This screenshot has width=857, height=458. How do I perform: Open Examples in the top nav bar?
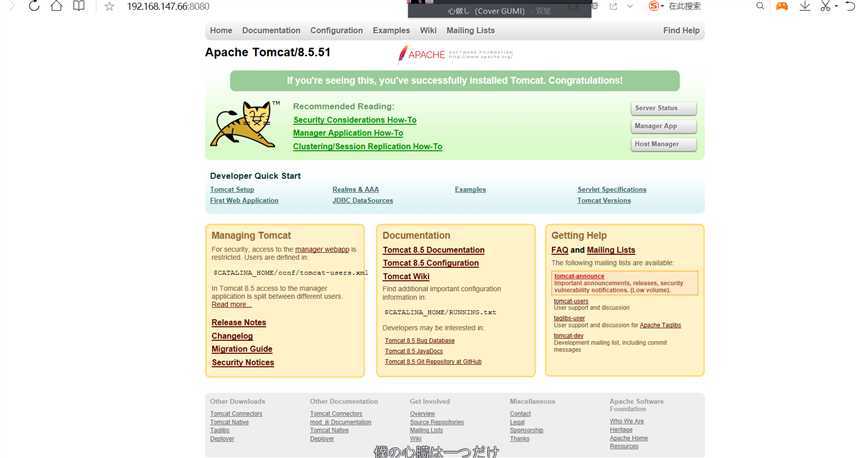(391, 31)
